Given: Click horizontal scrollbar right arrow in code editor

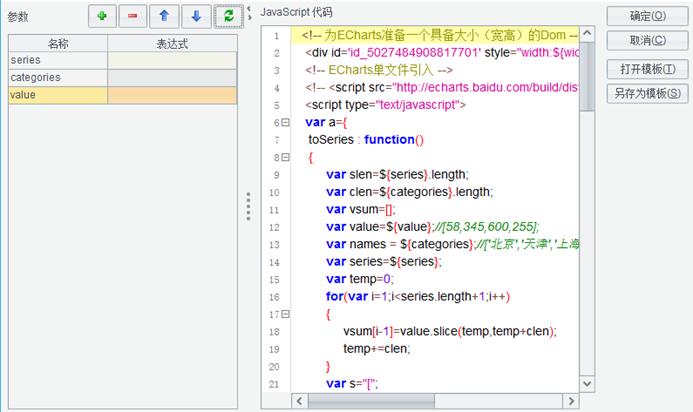Looking at the screenshot, I should coord(571,401).
